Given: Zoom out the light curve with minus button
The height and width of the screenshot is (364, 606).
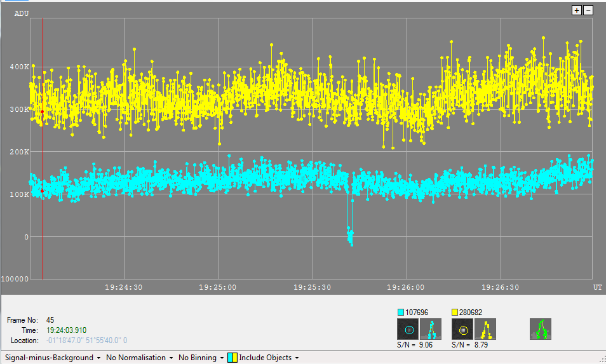Looking at the screenshot, I should point(588,10).
